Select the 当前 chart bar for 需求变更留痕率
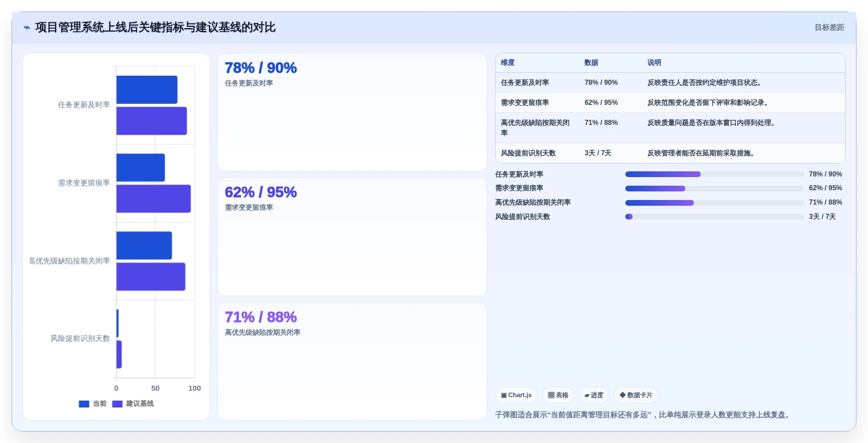Screen dimensions: 868x443 coord(141,168)
